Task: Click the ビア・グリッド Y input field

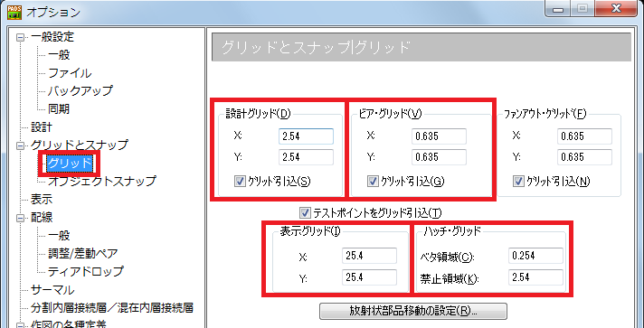Action: (x=439, y=157)
